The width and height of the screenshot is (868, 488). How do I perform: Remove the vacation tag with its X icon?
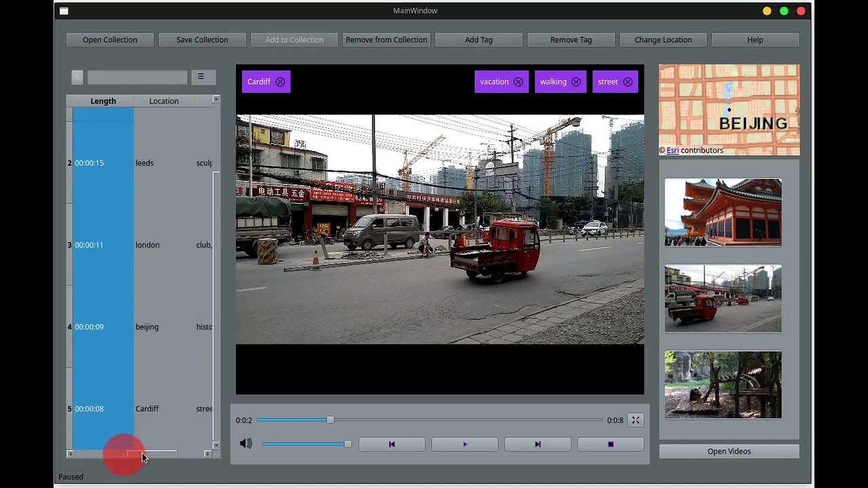click(x=518, y=82)
